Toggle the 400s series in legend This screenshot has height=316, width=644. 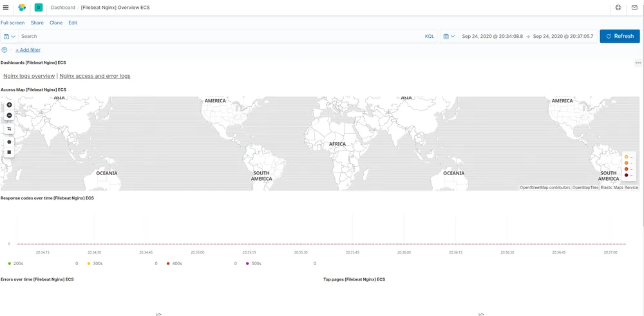click(x=174, y=263)
